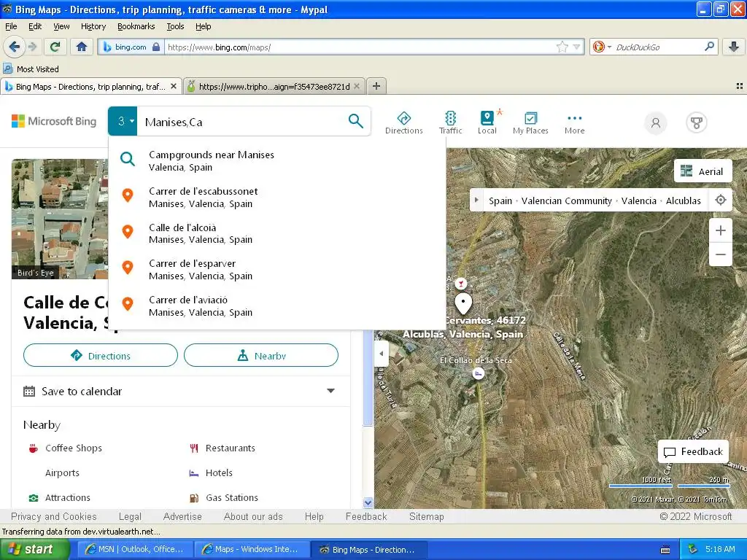Select Campgrounds near Manises suggestion
Screen dimensions: 747x560
coord(277,160)
